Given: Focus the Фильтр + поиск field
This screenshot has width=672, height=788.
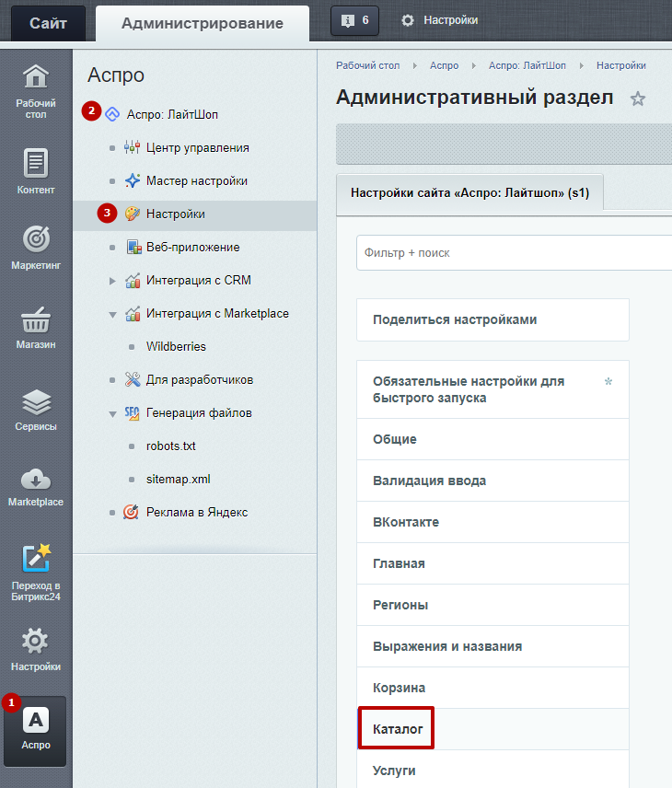Looking at the screenshot, I should [515, 253].
